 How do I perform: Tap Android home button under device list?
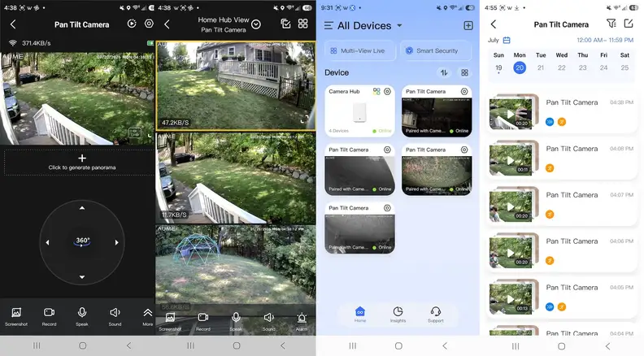[398, 345]
